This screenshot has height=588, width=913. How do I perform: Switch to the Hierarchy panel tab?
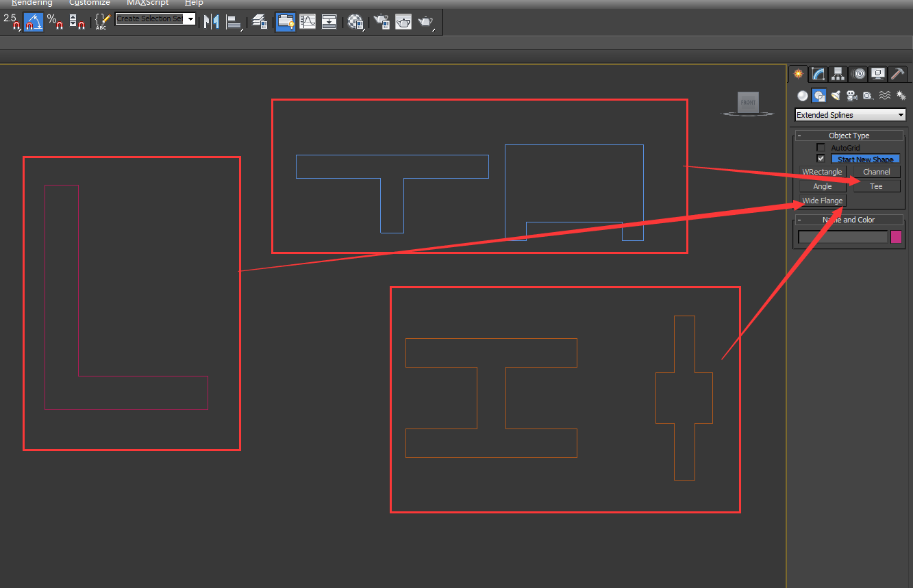tap(838, 74)
